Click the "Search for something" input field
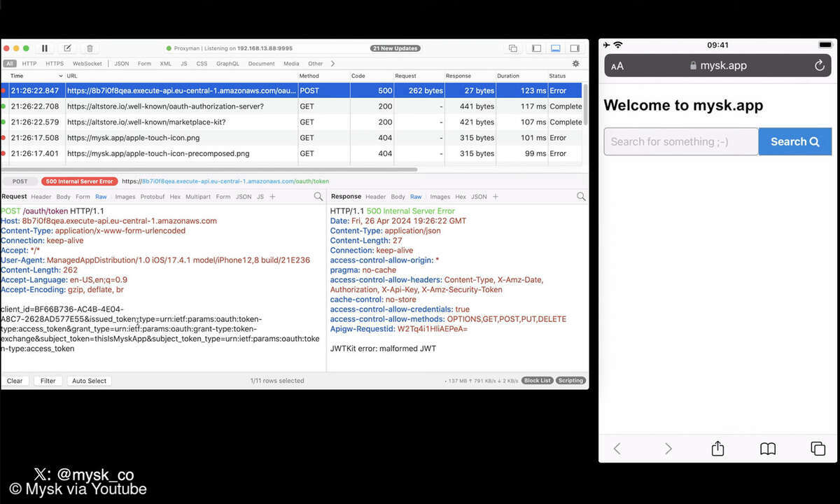 tap(680, 141)
